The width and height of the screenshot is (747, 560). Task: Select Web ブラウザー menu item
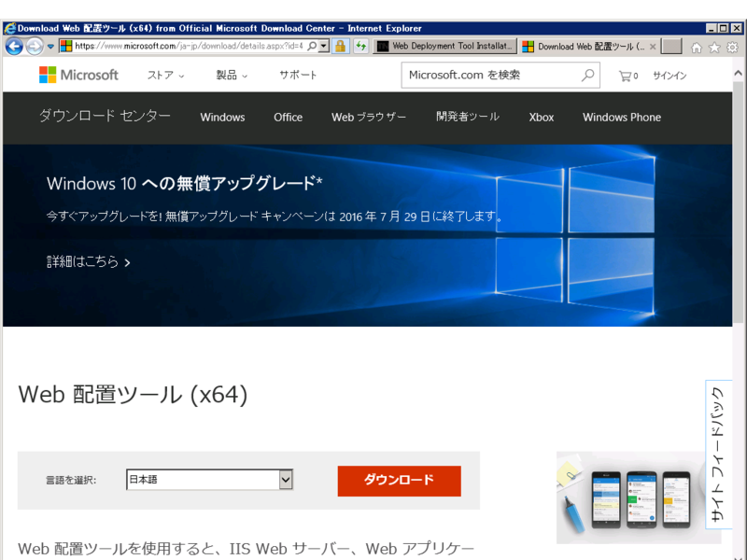[369, 118]
